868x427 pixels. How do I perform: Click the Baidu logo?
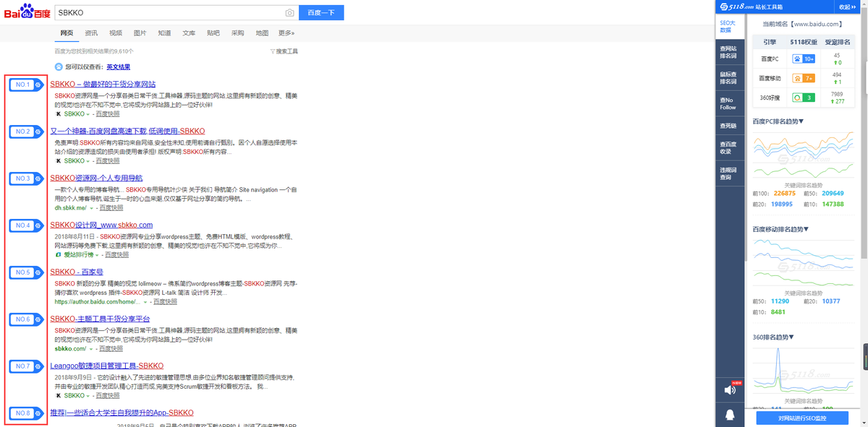pyautogui.click(x=27, y=13)
